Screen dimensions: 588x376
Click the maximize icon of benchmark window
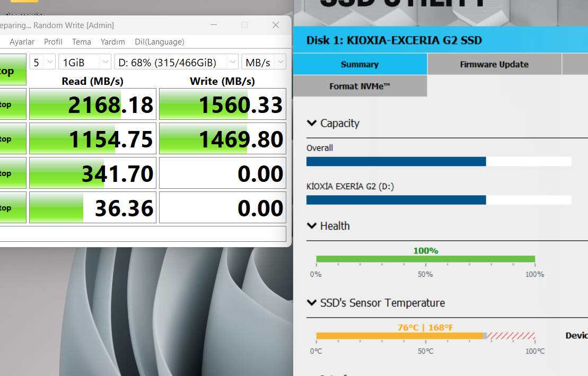click(244, 25)
